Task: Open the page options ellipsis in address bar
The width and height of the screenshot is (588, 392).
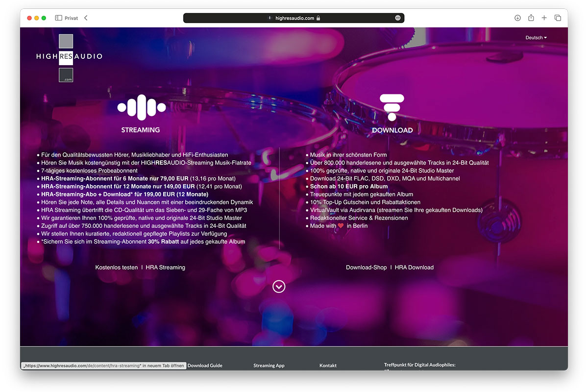Action: [x=397, y=18]
